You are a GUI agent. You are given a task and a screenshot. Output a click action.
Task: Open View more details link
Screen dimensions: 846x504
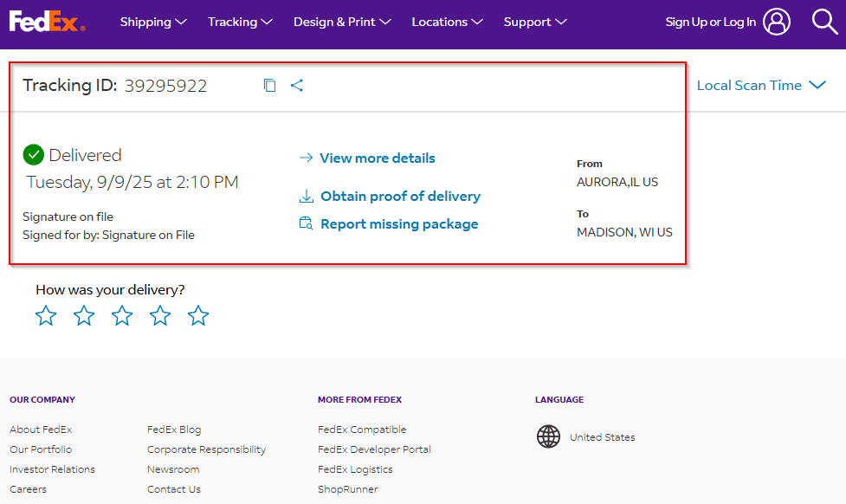378,158
